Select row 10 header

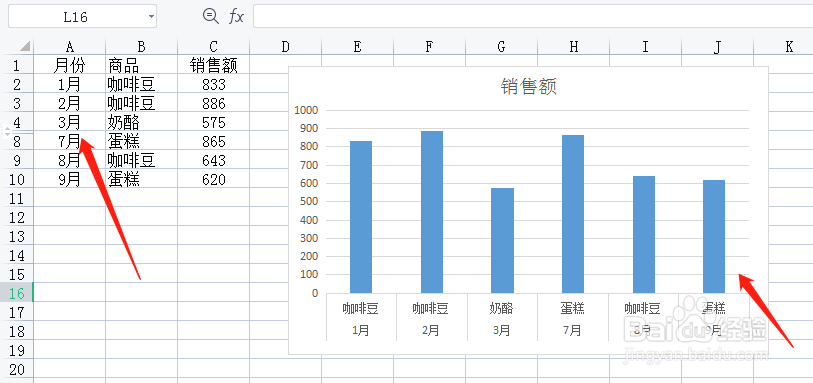pos(17,179)
